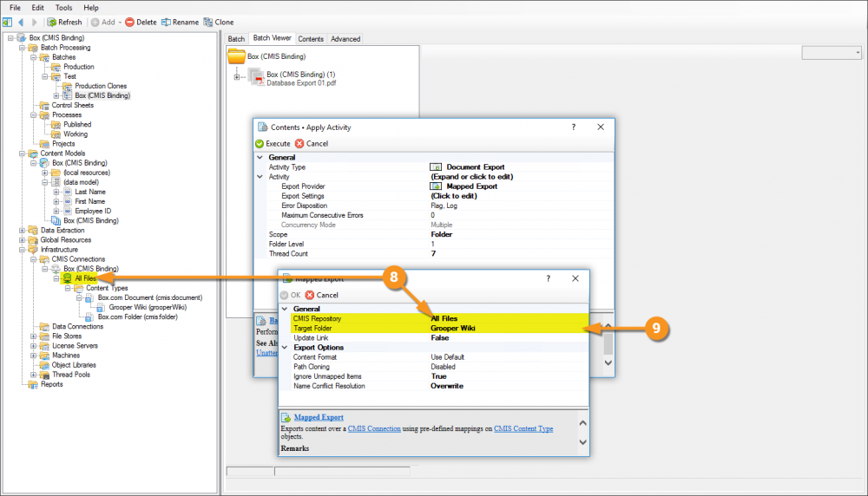868x496 pixels.
Task: Click the Export Settings (Click to edit) value
Action: (x=453, y=196)
